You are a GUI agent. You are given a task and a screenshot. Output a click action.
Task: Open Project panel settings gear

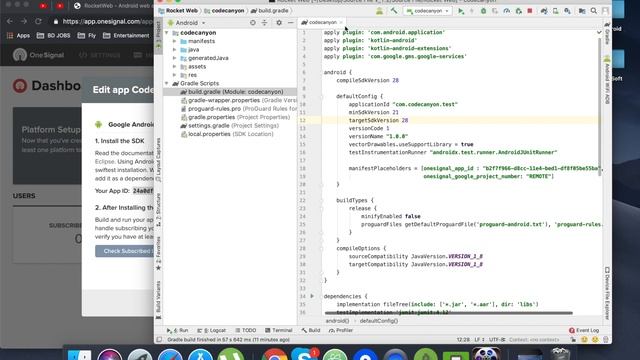pos(279,23)
